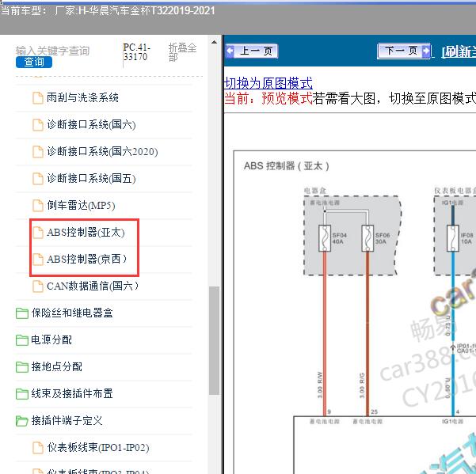Select PC.41-33170 text

[x=136, y=52]
